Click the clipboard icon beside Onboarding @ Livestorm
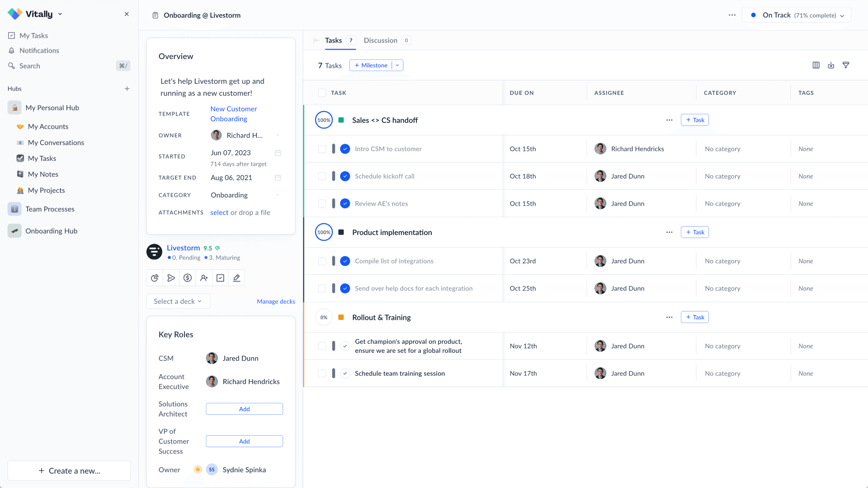Image resolution: width=868 pixels, height=488 pixels. 155,15
